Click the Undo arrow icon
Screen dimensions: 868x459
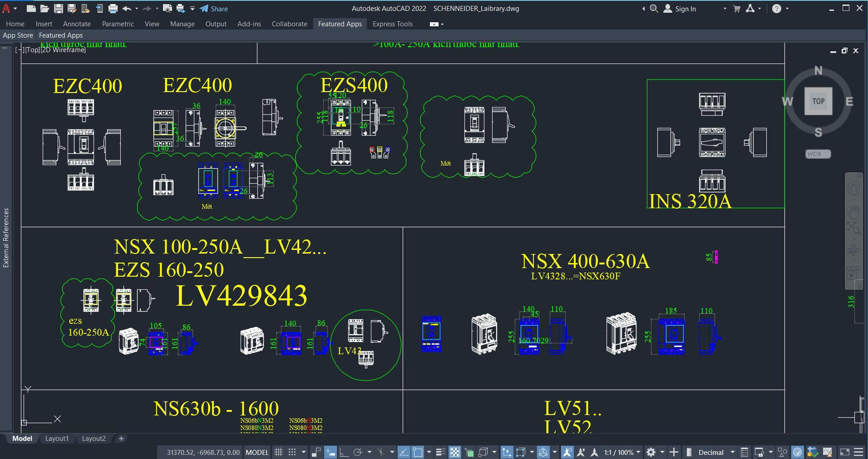pyautogui.click(x=127, y=9)
